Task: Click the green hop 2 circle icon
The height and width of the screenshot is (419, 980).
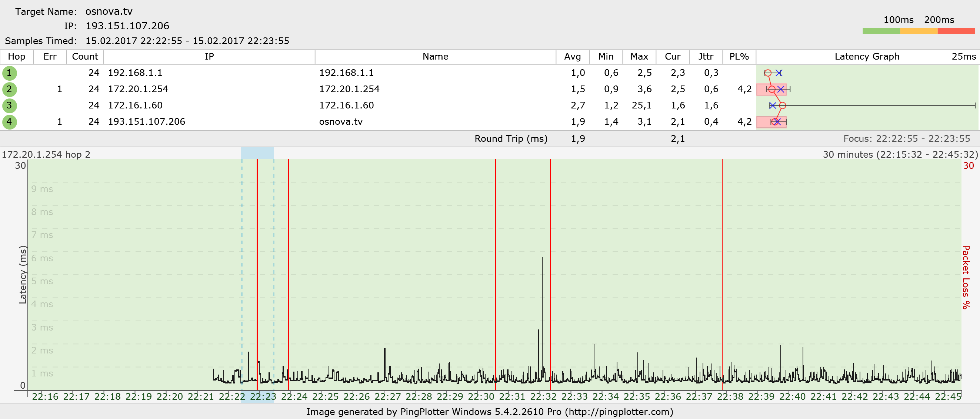Action: tap(9, 89)
